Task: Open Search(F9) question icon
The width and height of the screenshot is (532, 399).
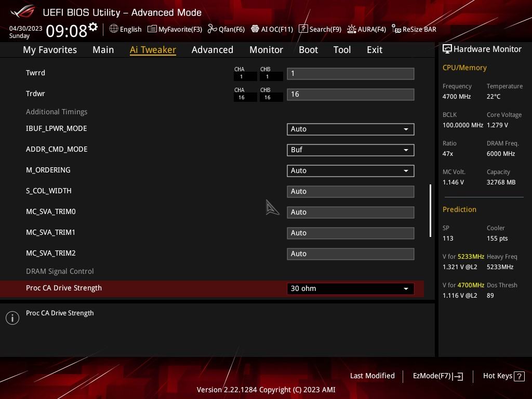Action: [x=303, y=29]
